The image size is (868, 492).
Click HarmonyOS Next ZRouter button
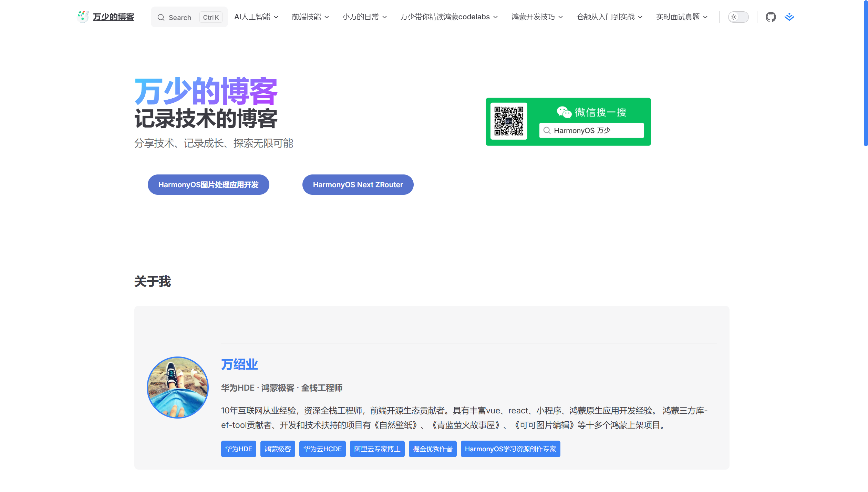[358, 185]
